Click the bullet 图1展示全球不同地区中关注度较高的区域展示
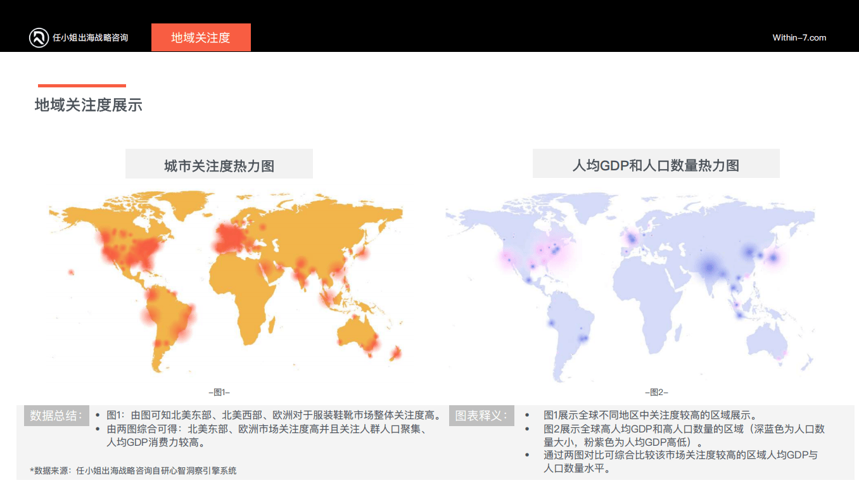This screenshot has width=859, height=504. pos(650,416)
